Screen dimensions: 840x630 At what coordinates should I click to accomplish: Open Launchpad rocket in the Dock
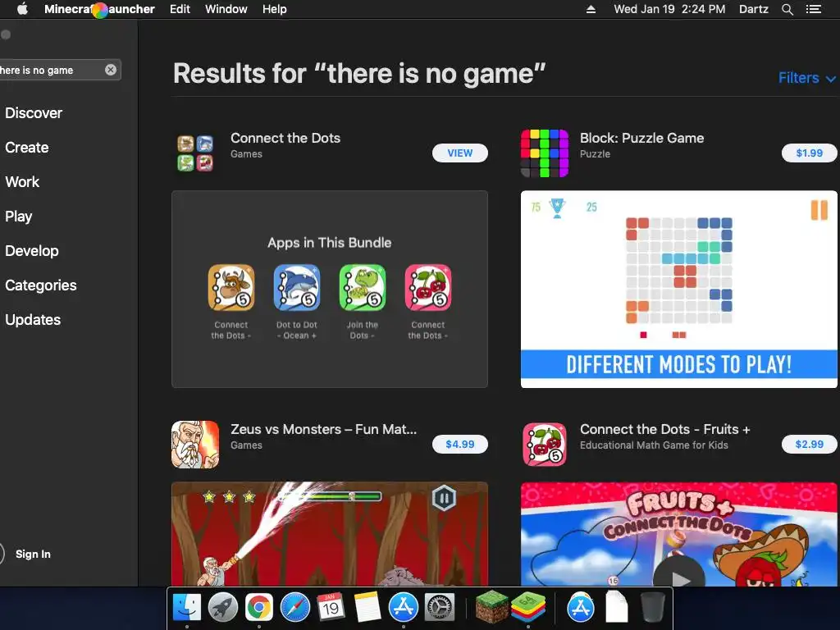[223, 608]
